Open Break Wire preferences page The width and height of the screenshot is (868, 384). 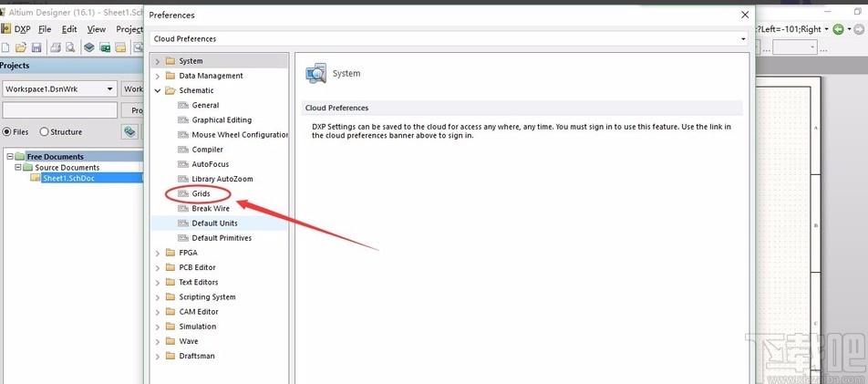(x=211, y=208)
